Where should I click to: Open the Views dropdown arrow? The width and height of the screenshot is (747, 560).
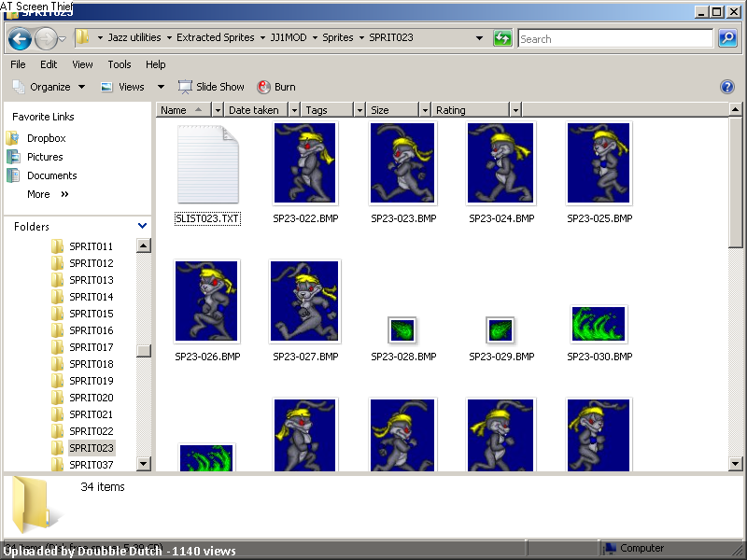(x=161, y=87)
